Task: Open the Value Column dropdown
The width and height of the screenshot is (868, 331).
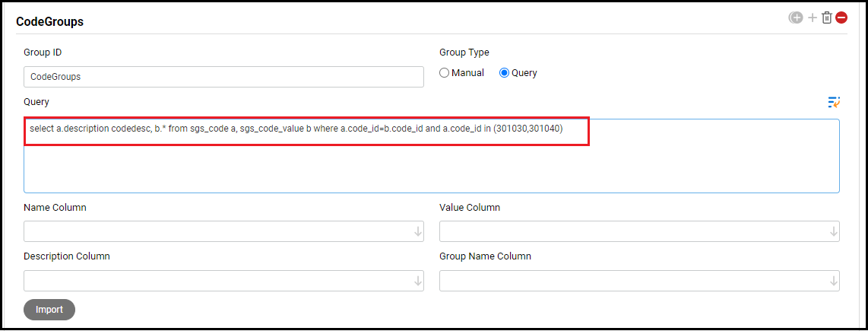Action: click(639, 231)
